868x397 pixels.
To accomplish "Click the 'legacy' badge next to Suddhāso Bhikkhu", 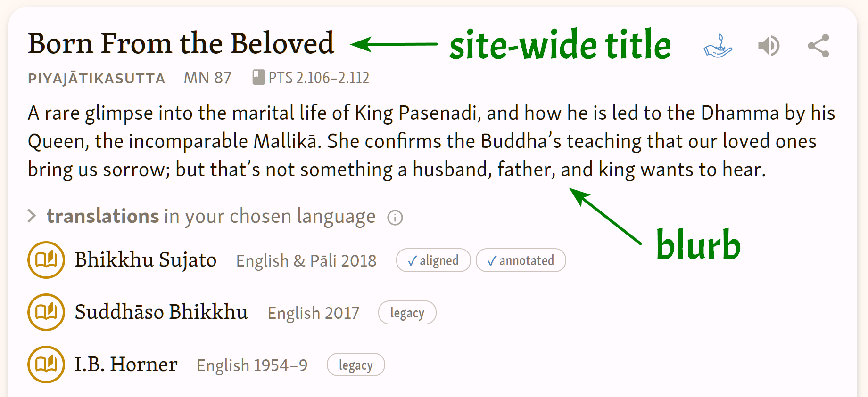I will click(407, 313).
